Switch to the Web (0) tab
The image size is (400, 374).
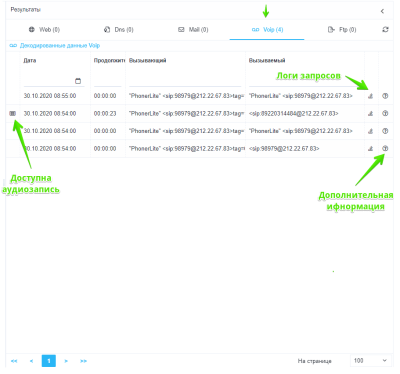[44, 30]
